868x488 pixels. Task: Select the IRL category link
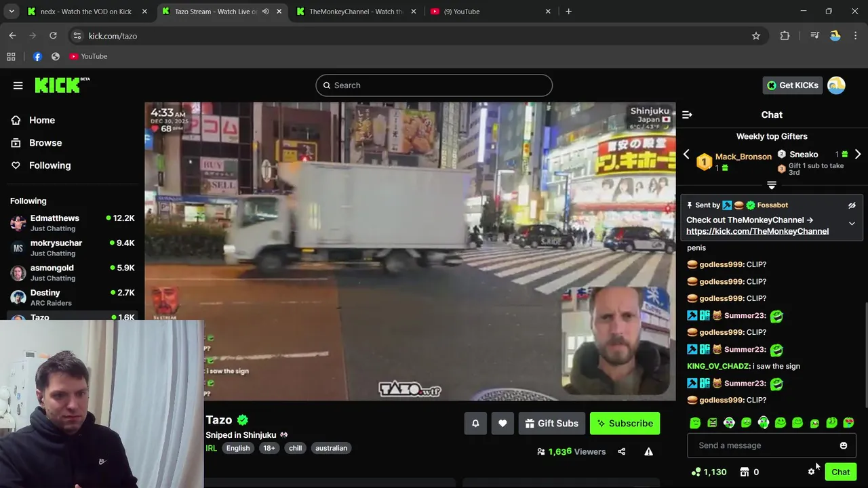point(211,448)
